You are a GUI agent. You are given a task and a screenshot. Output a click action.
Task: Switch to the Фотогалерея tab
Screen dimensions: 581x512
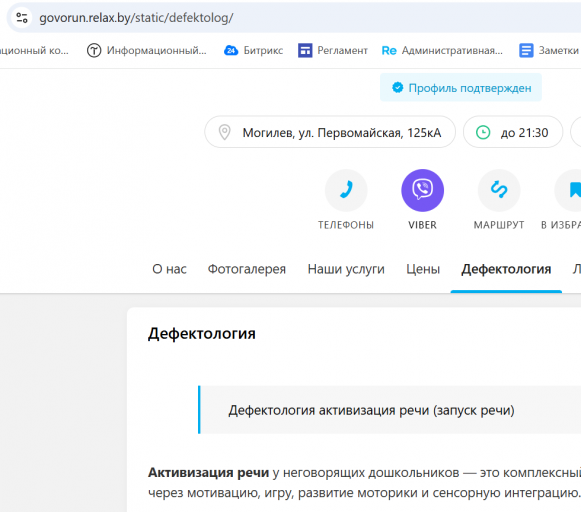pyautogui.click(x=247, y=269)
